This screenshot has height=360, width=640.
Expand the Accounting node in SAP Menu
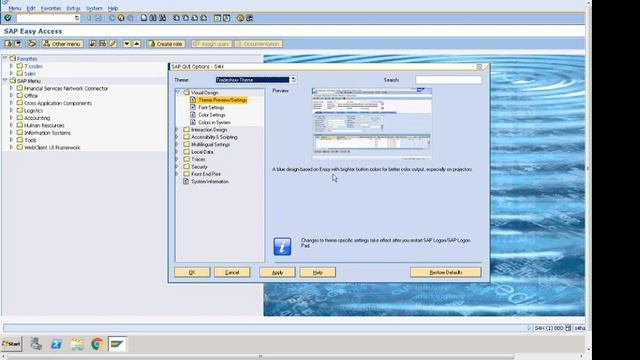click(x=11, y=118)
